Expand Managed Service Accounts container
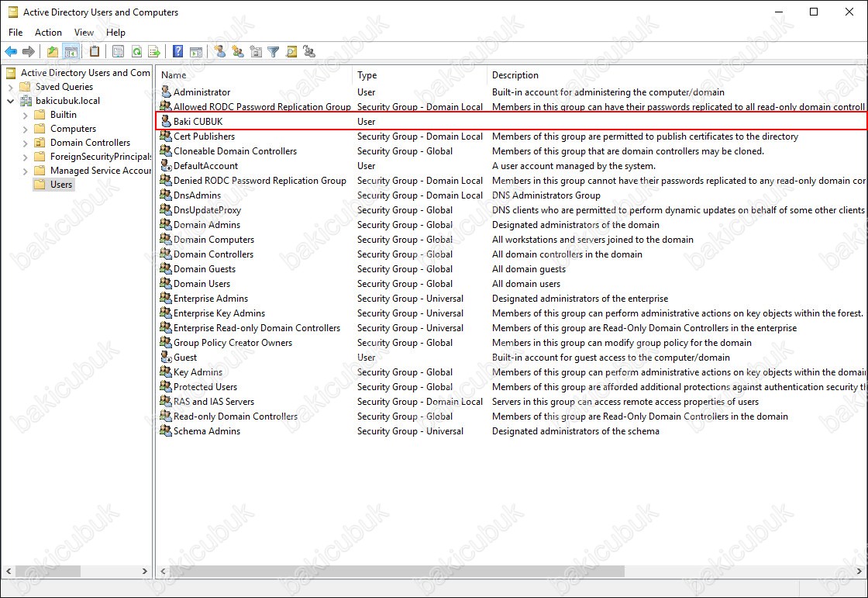The height and width of the screenshot is (598, 868). point(25,171)
